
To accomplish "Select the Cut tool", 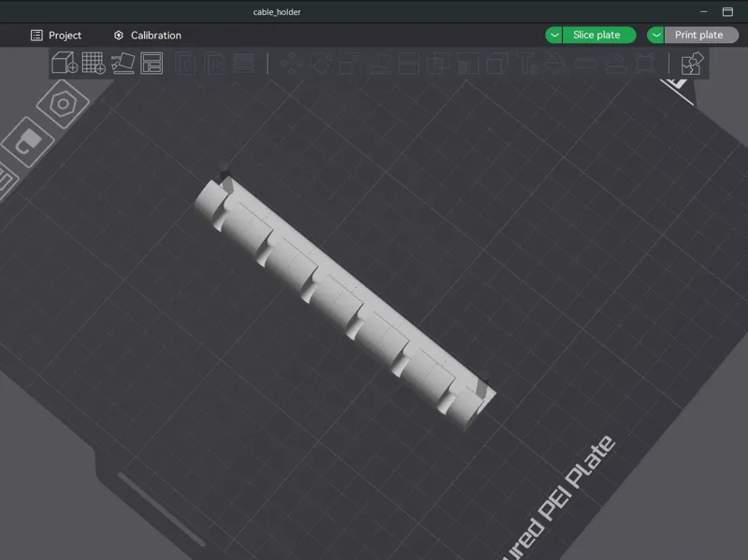I will click(409, 64).
